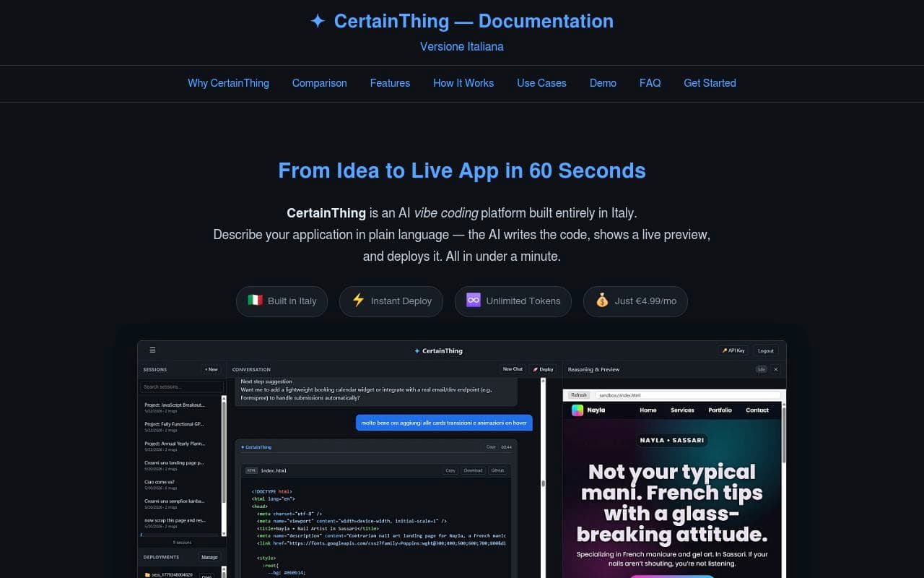
Task: Click the sparkle CertainThing logo in the demo app header
Action: [438, 351]
